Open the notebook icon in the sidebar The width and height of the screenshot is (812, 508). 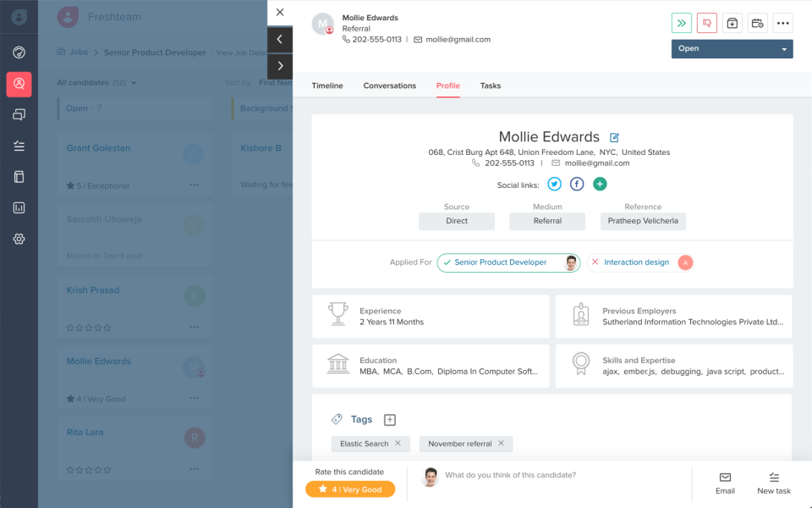pyautogui.click(x=19, y=177)
